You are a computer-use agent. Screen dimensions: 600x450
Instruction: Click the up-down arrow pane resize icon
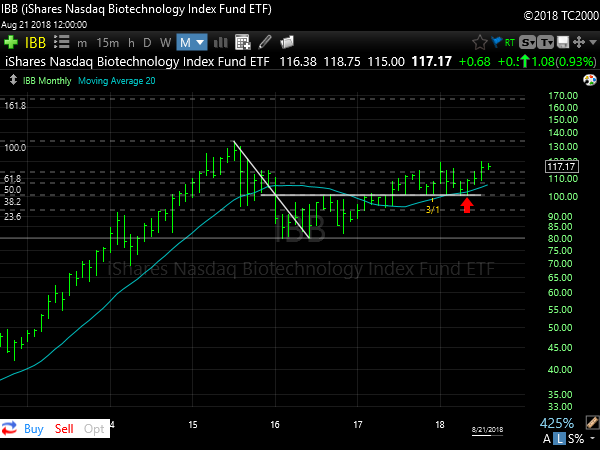click(13, 80)
